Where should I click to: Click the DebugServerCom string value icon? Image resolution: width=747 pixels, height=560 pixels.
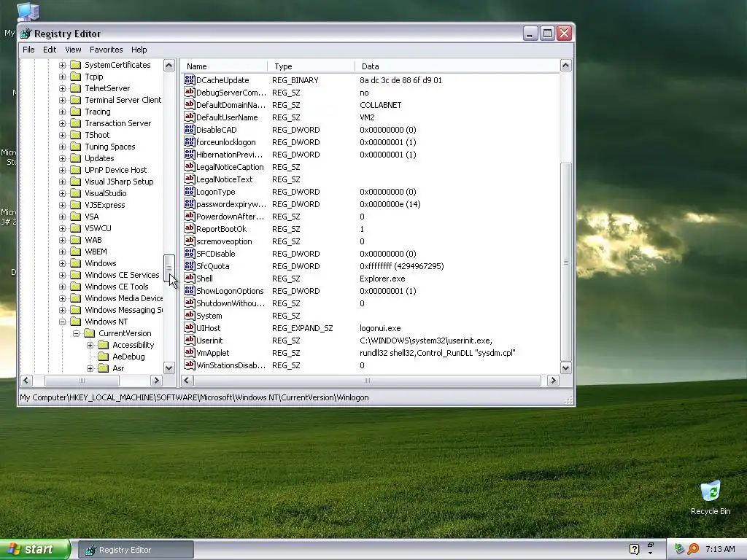point(189,93)
